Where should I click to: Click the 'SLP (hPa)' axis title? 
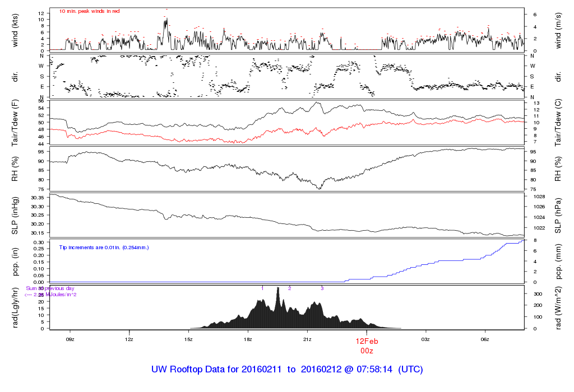(x=558, y=216)
